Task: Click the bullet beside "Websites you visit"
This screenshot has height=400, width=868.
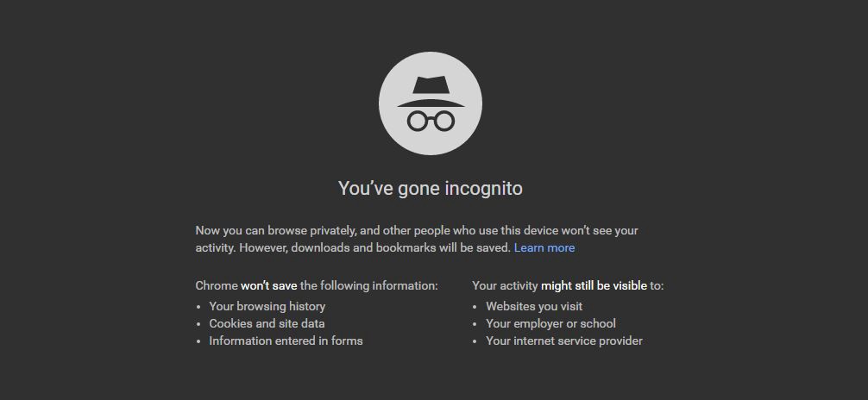Action: [475, 307]
